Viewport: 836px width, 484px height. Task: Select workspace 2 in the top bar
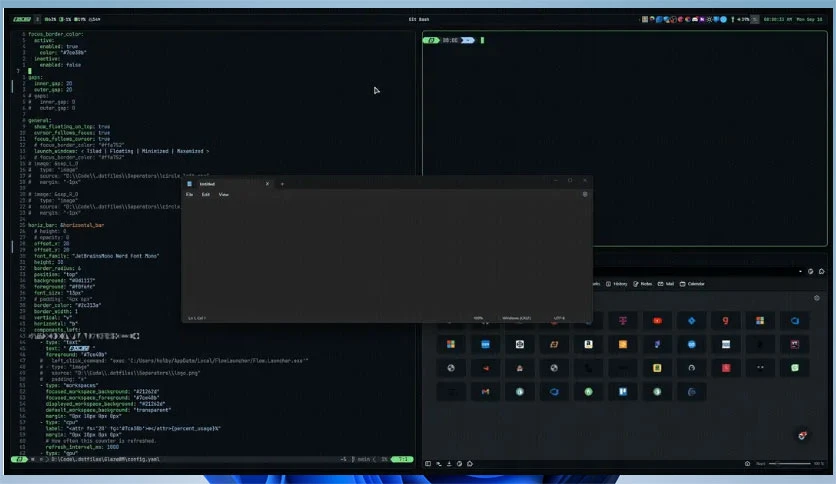[37, 19]
